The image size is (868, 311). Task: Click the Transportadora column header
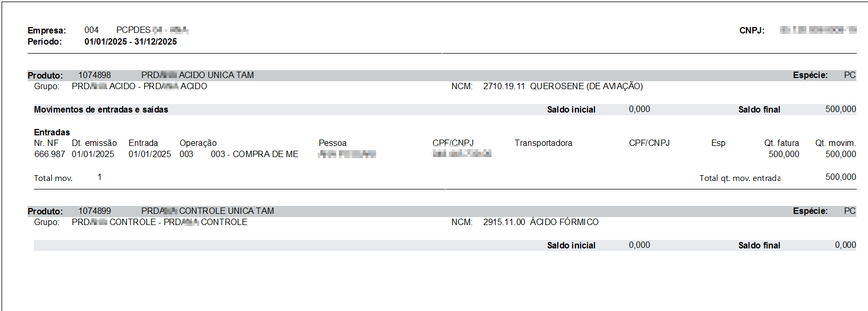pyautogui.click(x=543, y=143)
